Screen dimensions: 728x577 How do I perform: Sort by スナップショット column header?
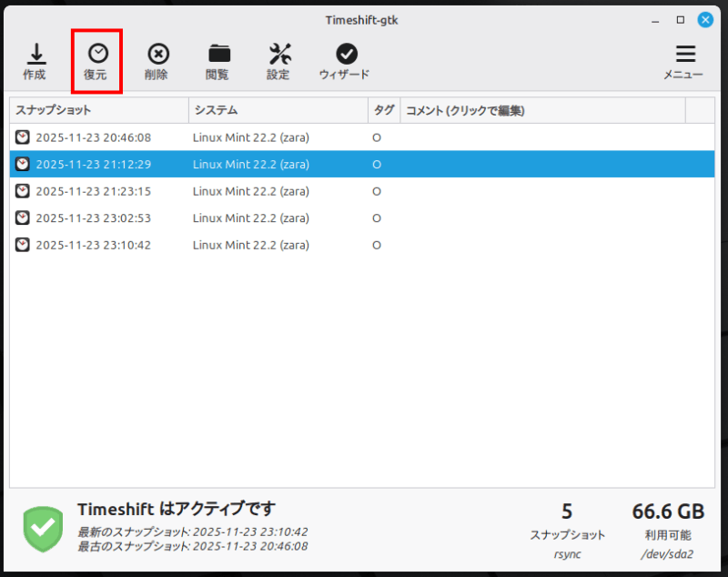click(x=98, y=110)
